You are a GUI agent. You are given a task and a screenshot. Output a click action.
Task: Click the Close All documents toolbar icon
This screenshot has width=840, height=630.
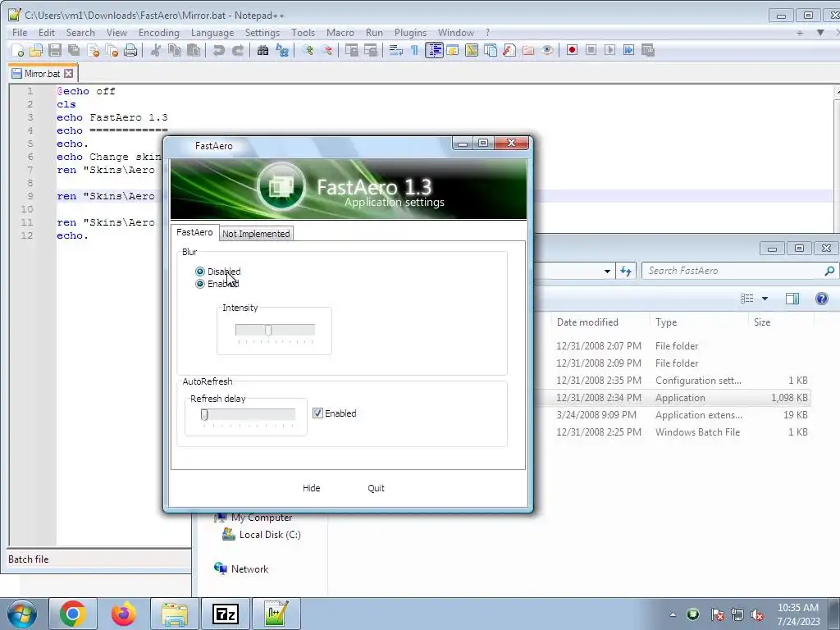tap(112, 50)
